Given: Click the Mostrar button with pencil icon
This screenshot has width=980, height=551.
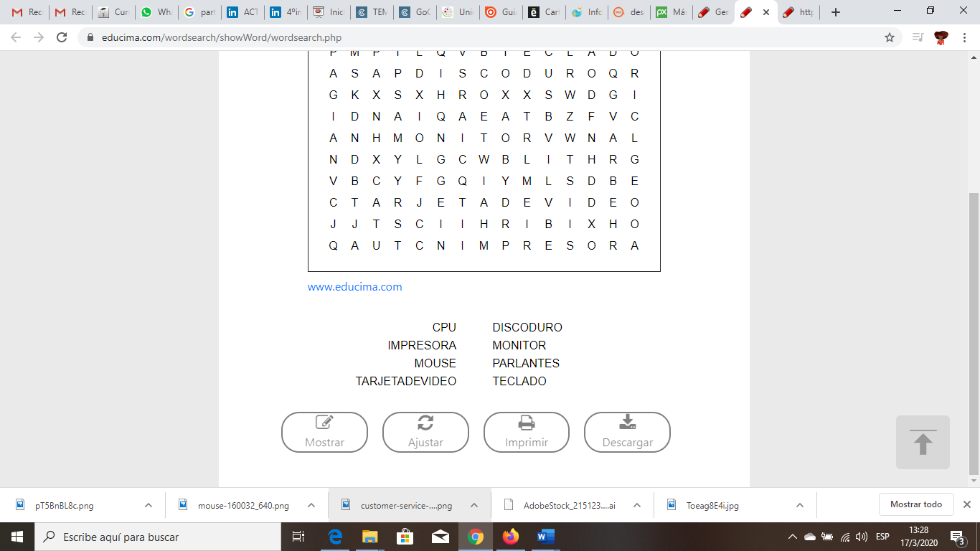Looking at the screenshot, I should (x=324, y=432).
